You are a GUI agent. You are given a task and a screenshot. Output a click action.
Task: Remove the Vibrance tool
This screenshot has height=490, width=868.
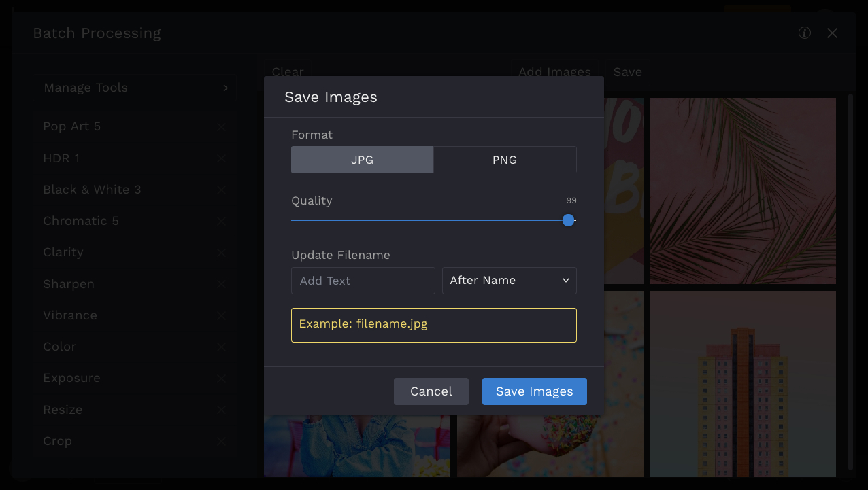pos(221,316)
